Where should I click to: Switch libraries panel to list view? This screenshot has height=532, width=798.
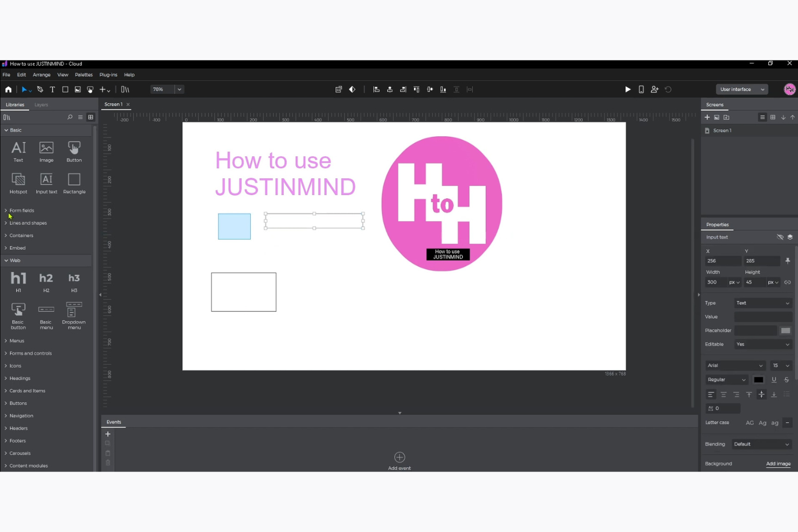[80, 118]
